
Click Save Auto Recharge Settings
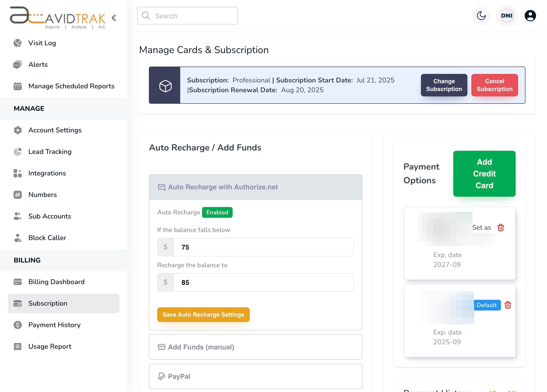(x=203, y=314)
